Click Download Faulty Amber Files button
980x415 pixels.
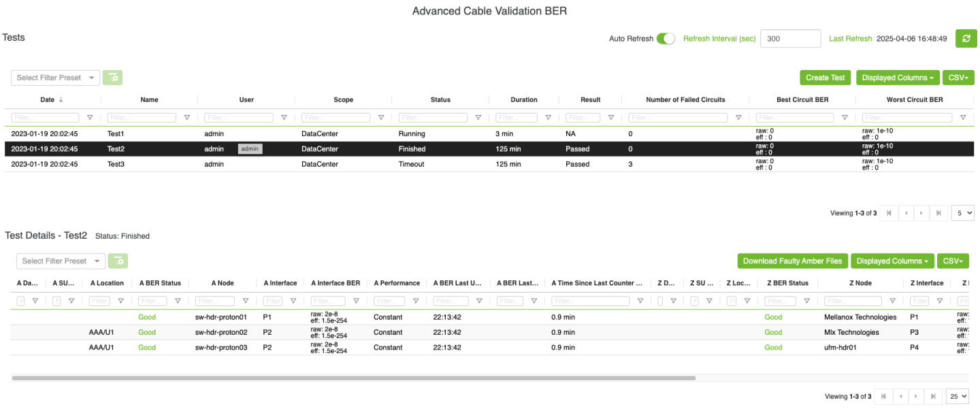[x=792, y=261]
